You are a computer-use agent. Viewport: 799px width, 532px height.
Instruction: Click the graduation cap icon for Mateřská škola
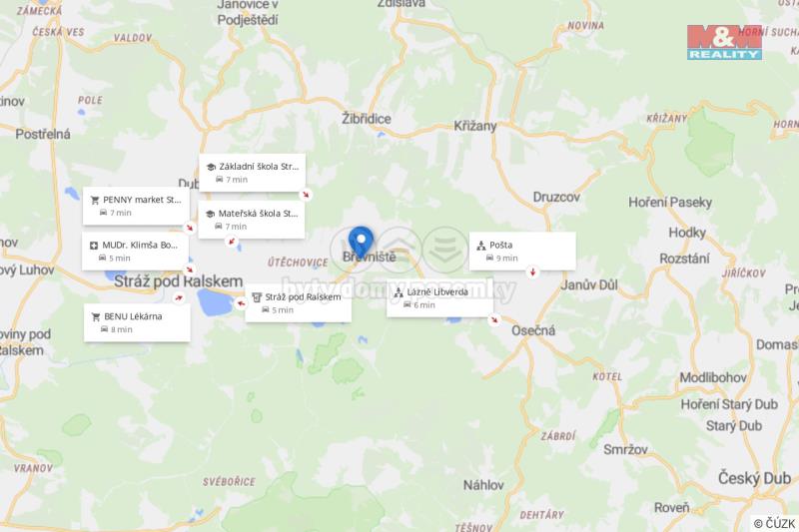pyautogui.click(x=210, y=214)
